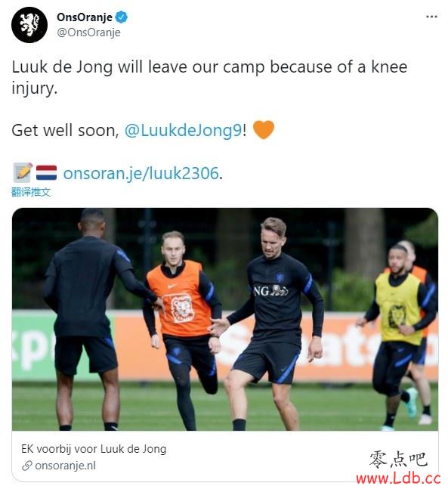Screen dimensions: 448x486
Task: Open the OnsOranje lion profile avatar
Action: [29, 25]
